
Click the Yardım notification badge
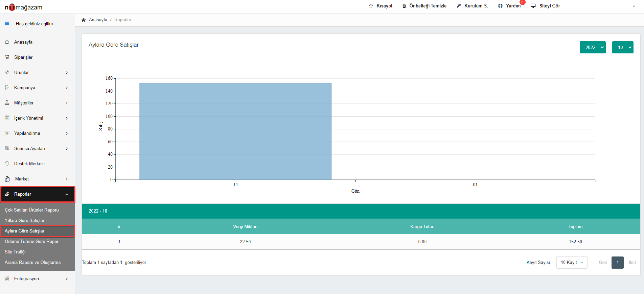[522, 2]
